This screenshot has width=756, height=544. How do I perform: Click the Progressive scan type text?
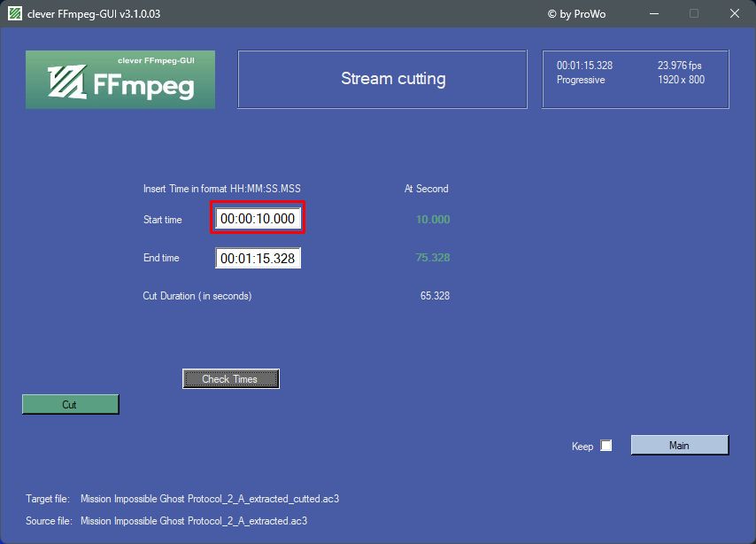tap(581, 80)
